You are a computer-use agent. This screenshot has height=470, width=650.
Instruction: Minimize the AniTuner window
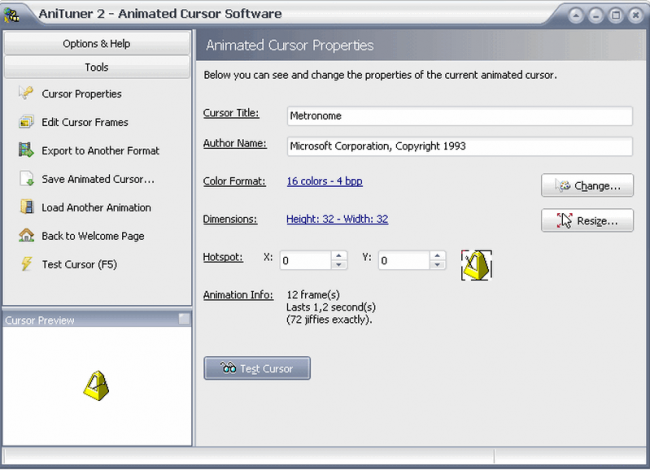596,16
